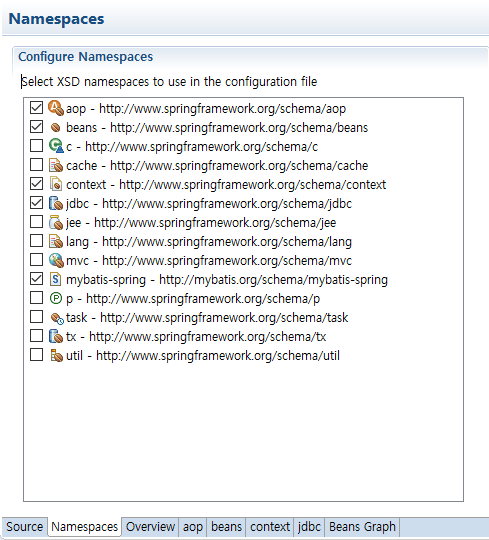Viewport: 489px width, 540px height.
Task: Select the Namespaces tab
Action: [85, 527]
